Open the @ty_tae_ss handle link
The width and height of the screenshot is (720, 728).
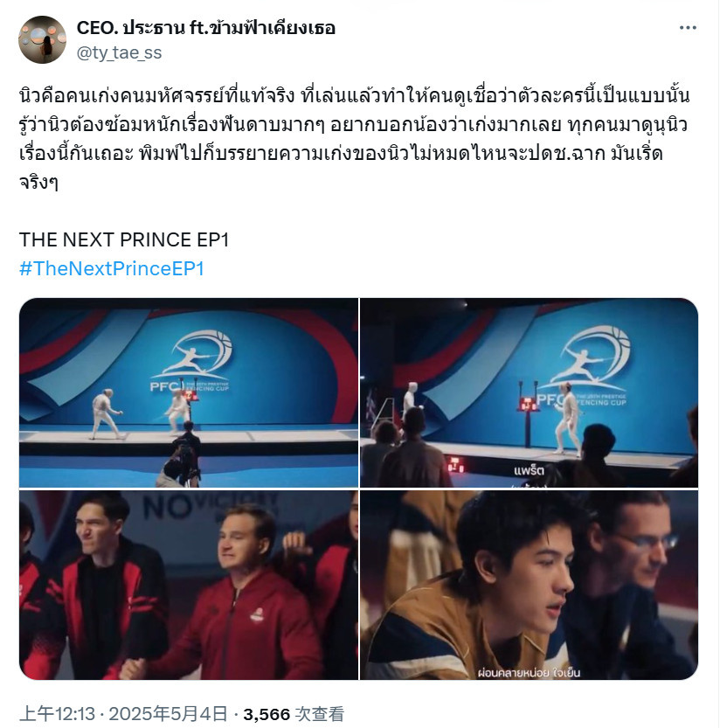[120, 53]
